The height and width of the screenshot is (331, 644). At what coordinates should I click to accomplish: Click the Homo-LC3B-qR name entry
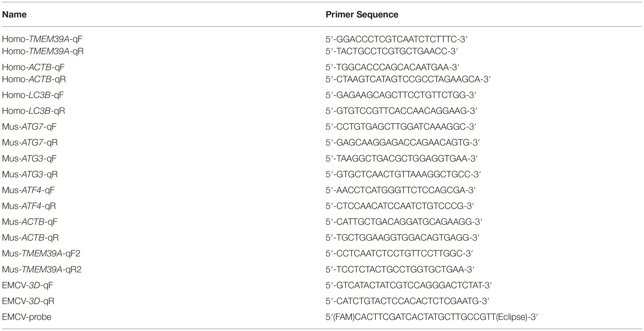click(34, 111)
